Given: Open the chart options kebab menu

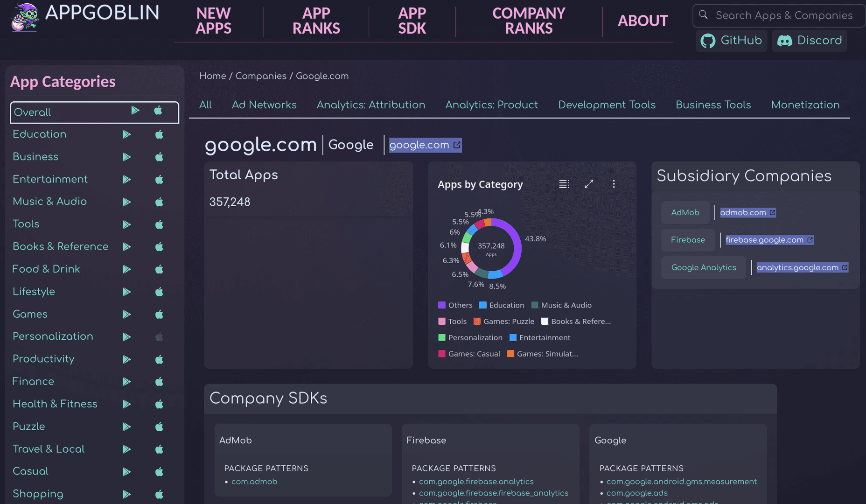Looking at the screenshot, I should (x=614, y=184).
